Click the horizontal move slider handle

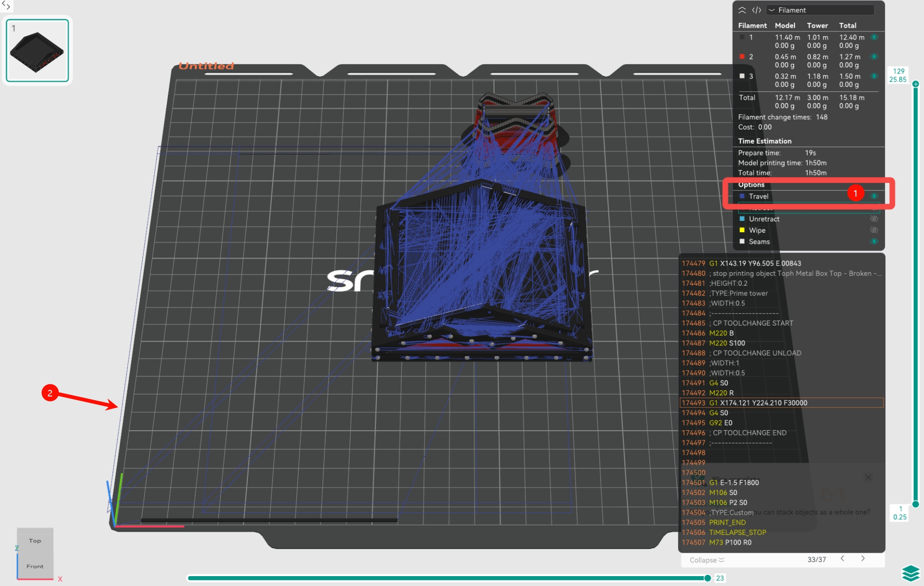(x=707, y=578)
